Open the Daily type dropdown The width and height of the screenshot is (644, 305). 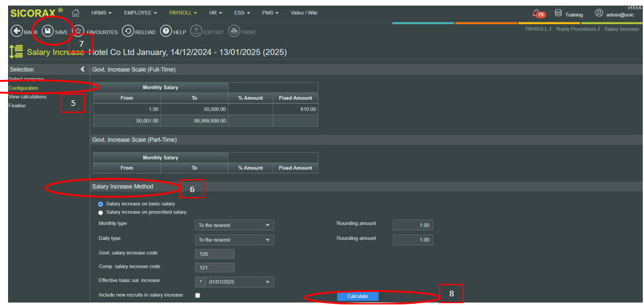(x=234, y=240)
